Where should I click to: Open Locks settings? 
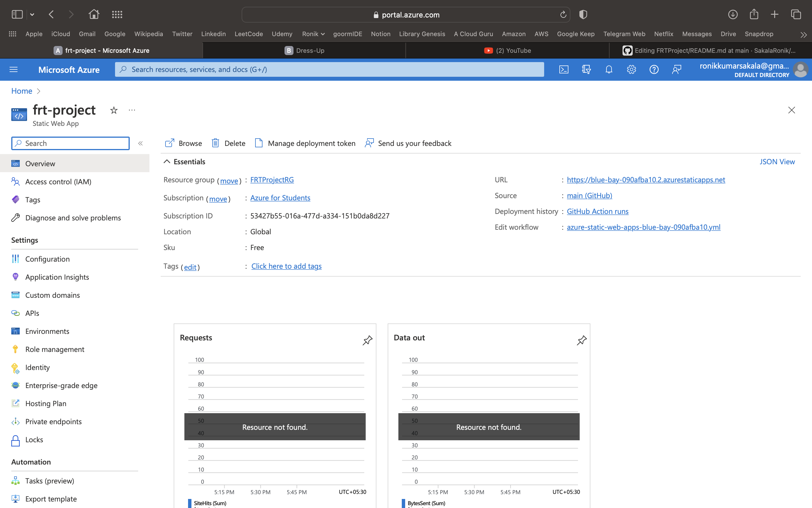pos(74,440)
